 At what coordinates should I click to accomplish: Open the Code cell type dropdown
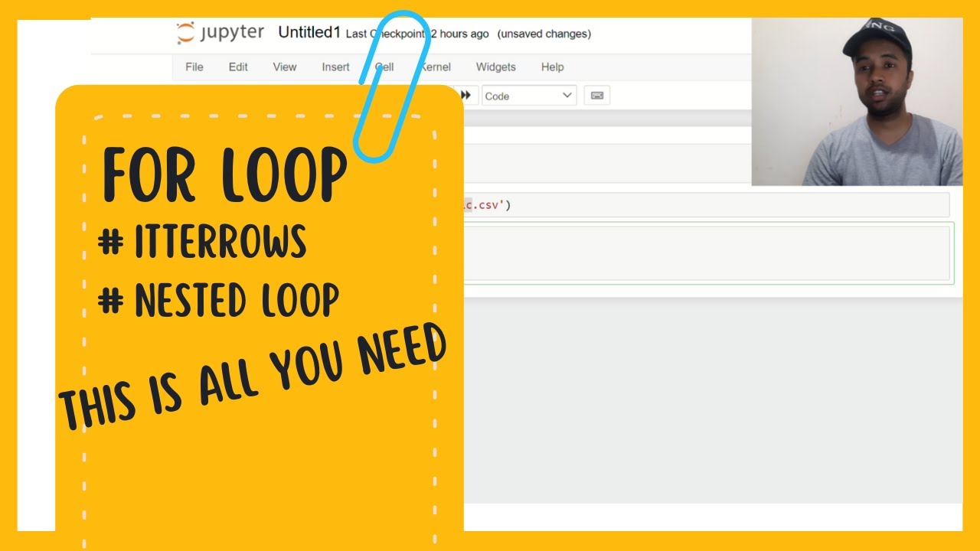529,96
